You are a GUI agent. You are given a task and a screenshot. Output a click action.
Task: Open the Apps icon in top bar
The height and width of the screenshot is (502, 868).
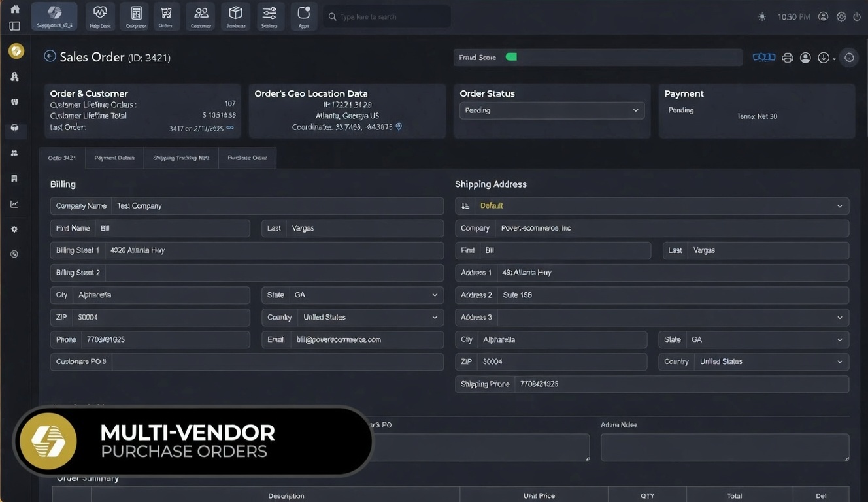[304, 16]
